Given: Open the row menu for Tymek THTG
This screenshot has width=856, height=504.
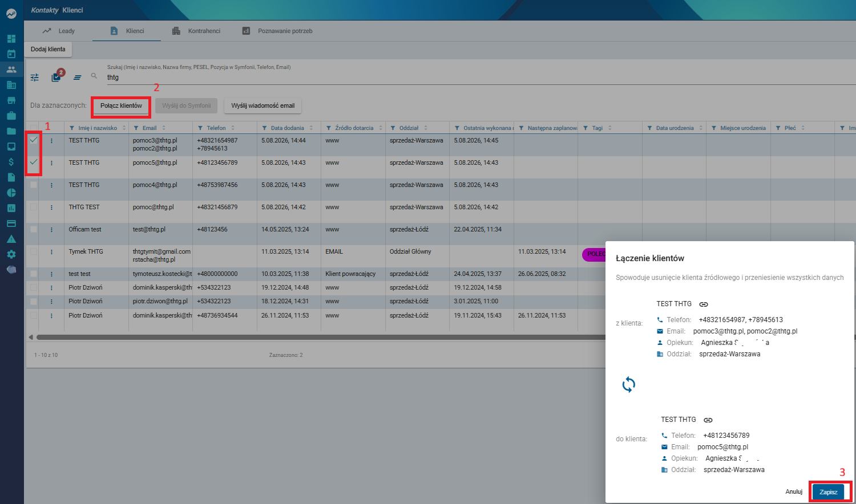Looking at the screenshot, I should 51,252.
